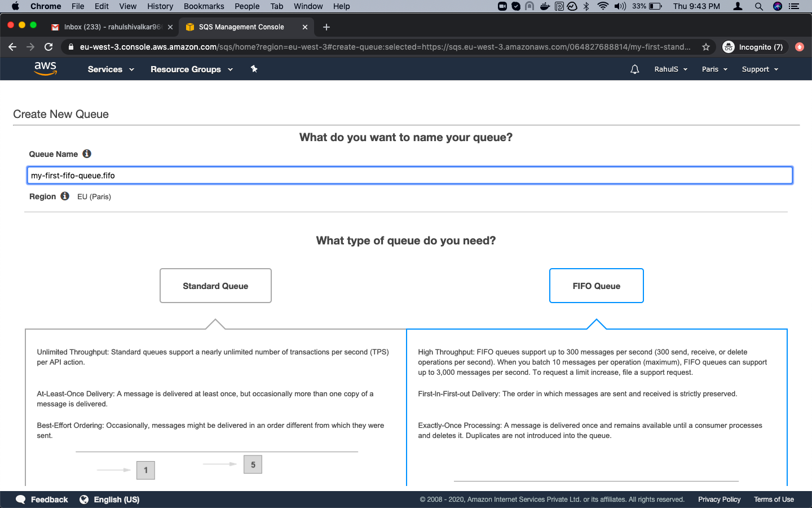Image resolution: width=812 pixels, height=508 pixels.
Task: Close the Gmail Inbox tab
Action: click(x=170, y=27)
